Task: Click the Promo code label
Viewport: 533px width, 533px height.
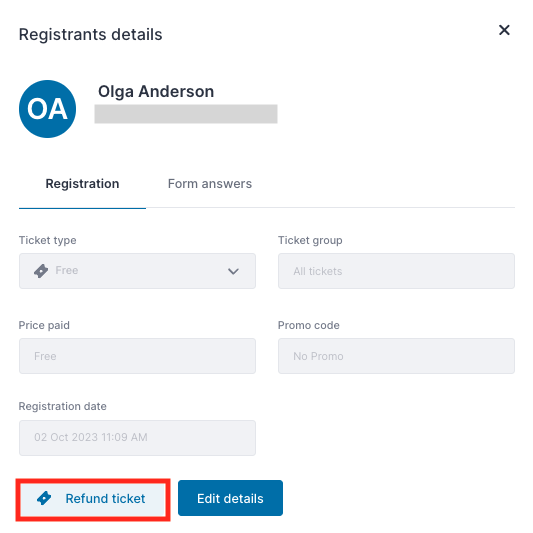Action: coord(309,325)
